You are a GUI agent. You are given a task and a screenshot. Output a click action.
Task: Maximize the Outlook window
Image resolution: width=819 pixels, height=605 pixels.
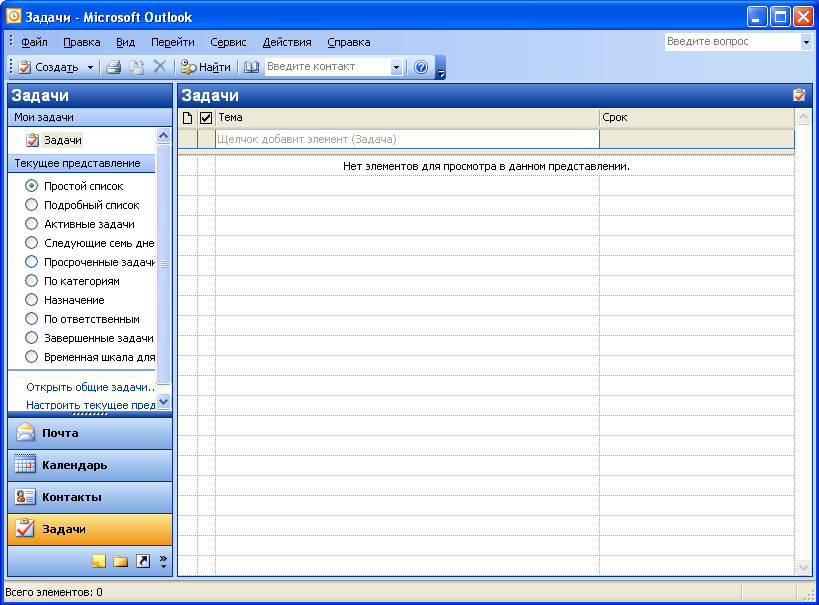pos(780,17)
